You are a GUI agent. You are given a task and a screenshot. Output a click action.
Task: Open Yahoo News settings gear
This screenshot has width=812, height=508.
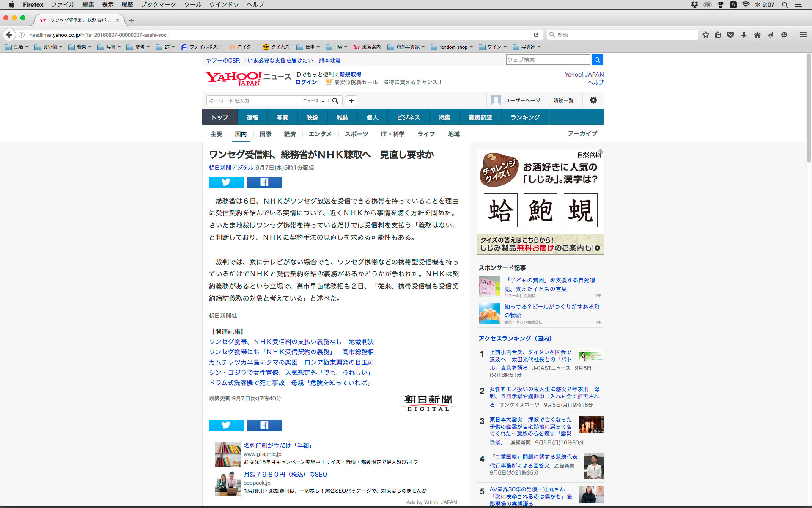click(593, 100)
